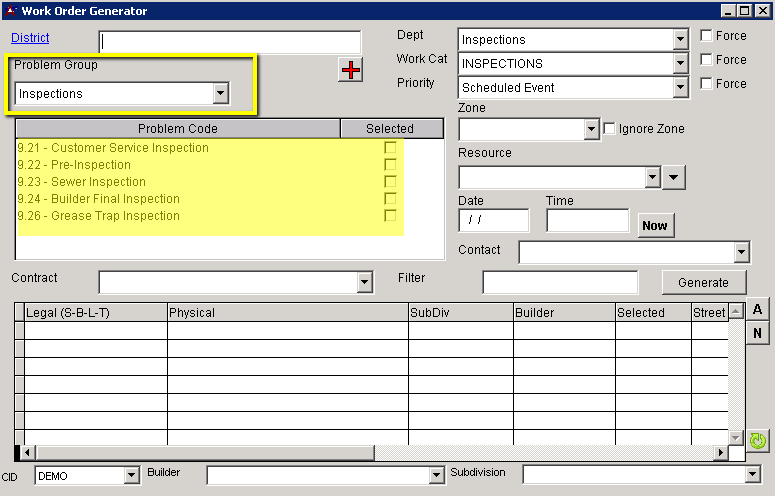Click the Generate button
The height and width of the screenshot is (496, 775).
703,282
